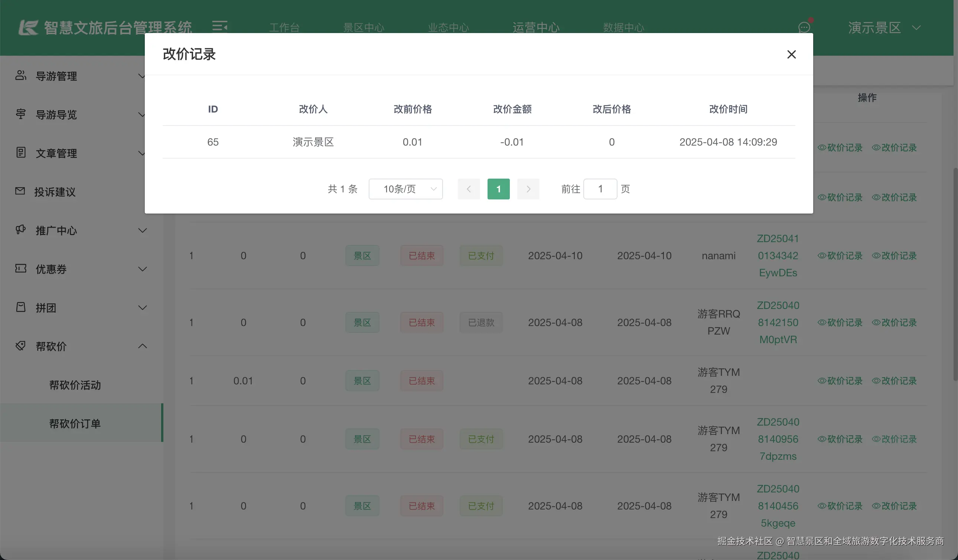Open the 10条/页 page size dropdown
The width and height of the screenshot is (958, 560).
tap(405, 189)
